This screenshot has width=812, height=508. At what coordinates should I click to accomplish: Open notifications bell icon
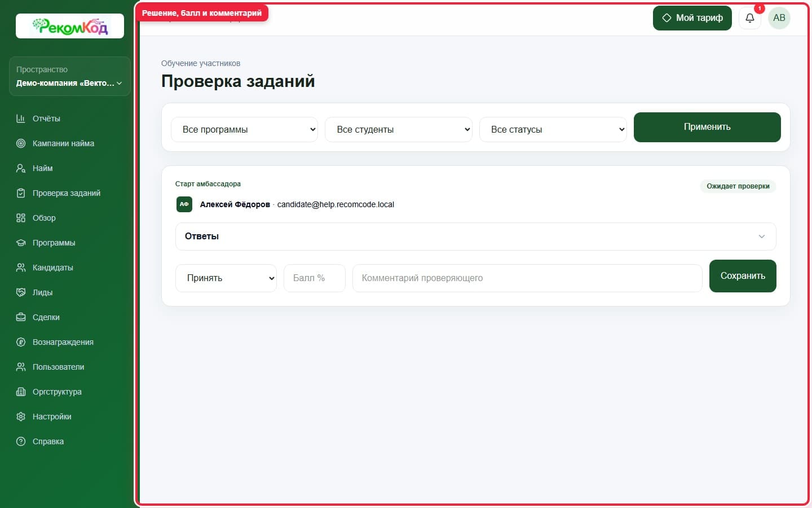[x=750, y=18]
